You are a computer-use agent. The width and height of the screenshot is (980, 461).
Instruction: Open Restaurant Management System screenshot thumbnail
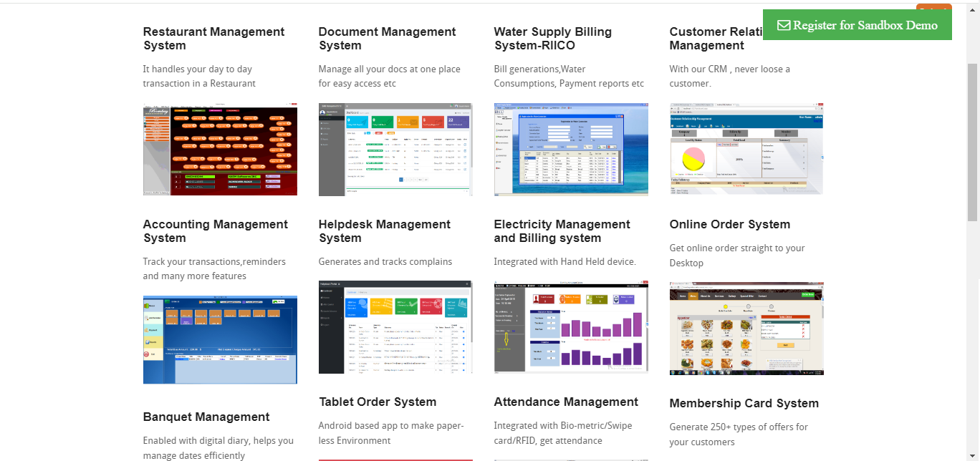tap(220, 150)
